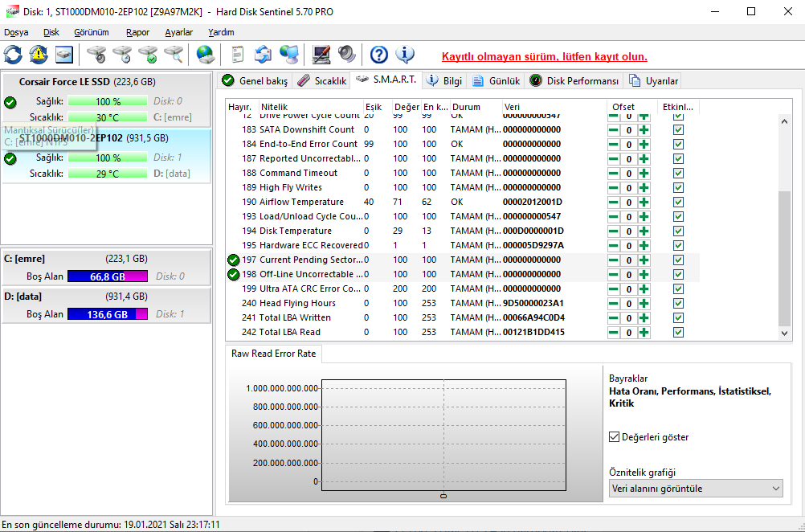The height and width of the screenshot is (532, 805).
Task: Toggle the enabled checkbox for Total LBA Written
Action: coord(678,318)
